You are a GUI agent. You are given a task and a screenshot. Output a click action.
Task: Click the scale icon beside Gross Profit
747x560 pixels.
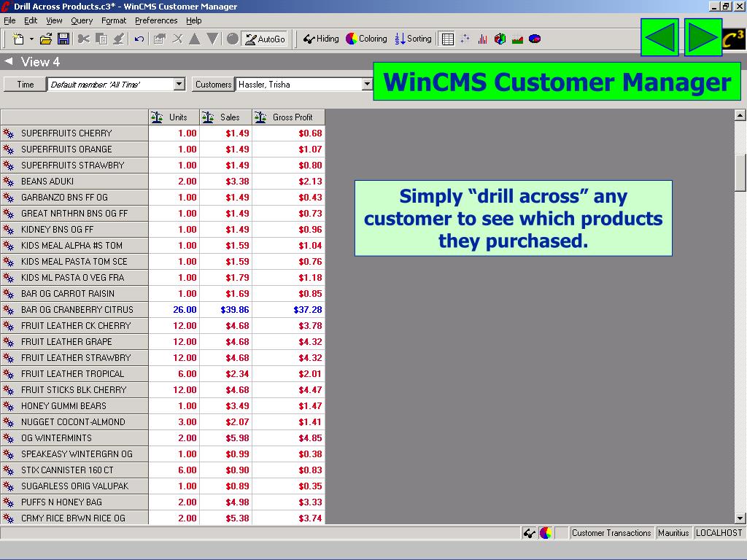coord(260,117)
